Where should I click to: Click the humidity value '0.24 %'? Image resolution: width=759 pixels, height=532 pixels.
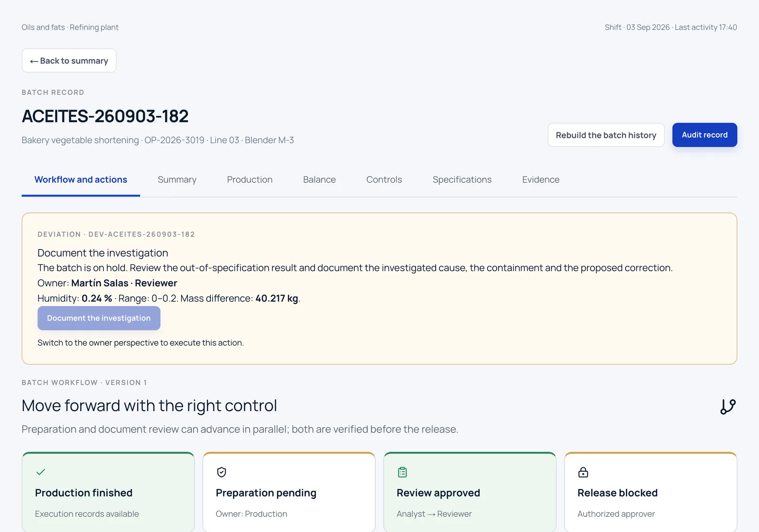pyautogui.click(x=97, y=298)
